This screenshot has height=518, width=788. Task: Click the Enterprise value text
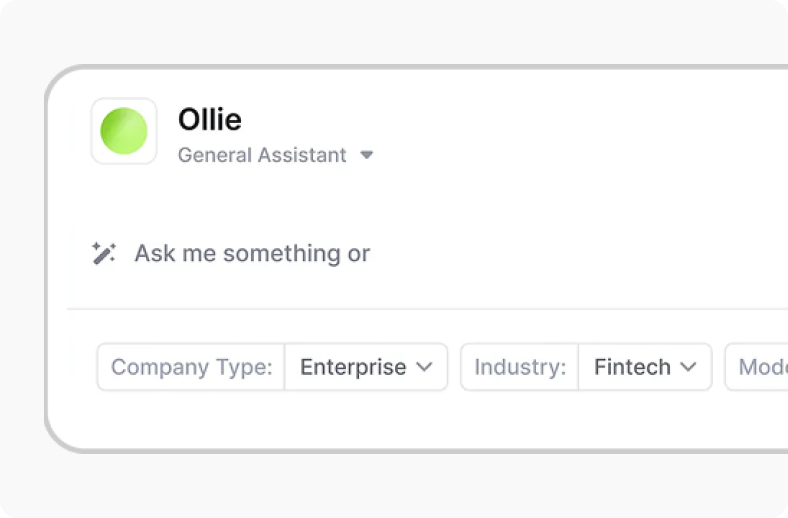pyautogui.click(x=353, y=367)
